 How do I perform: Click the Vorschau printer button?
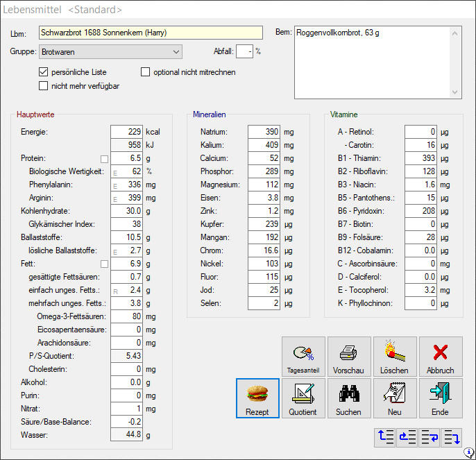(x=348, y=357)
